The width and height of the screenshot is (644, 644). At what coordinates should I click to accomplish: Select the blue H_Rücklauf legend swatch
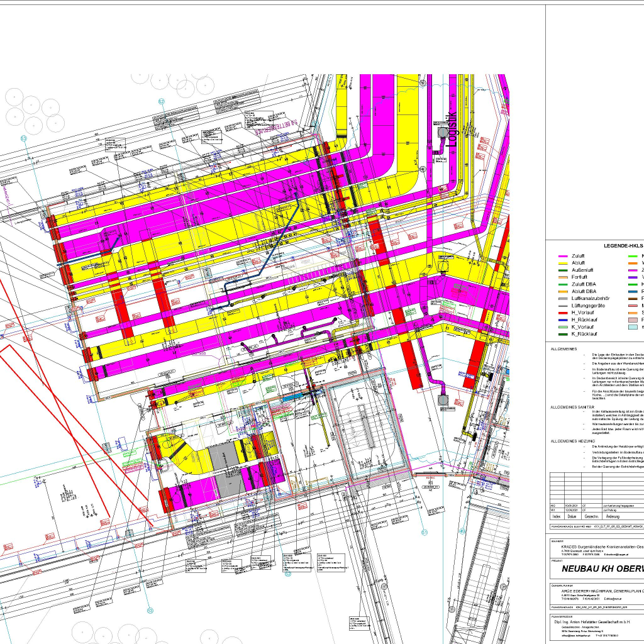tap(563, 319)
